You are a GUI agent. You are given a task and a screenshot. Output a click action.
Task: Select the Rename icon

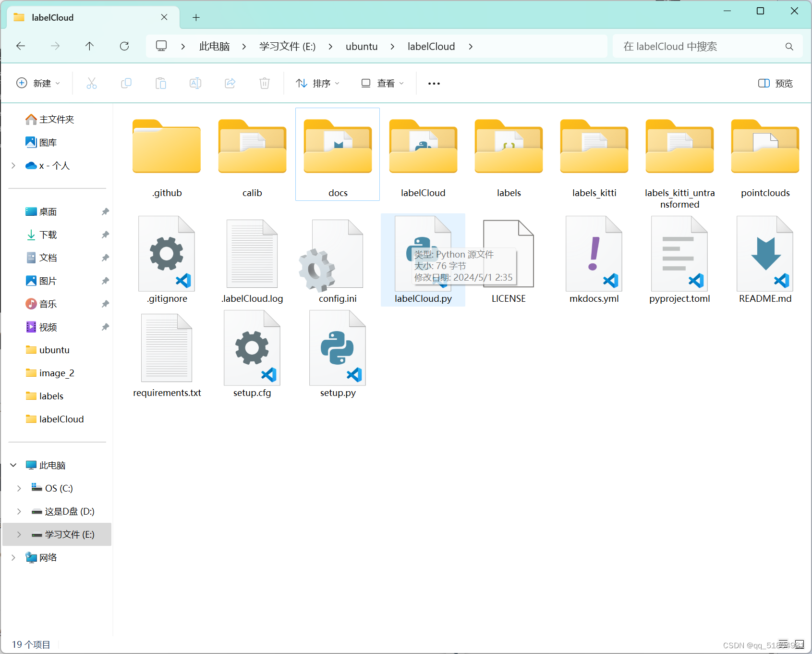point(195,83)
